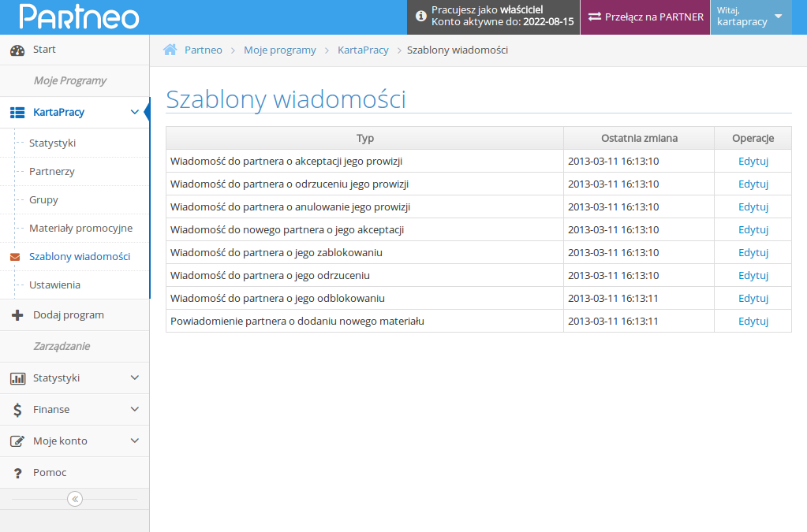Collapse sidebar with double-chevron button
Viewport: 807px width, 532px height.
coord(75,499)
